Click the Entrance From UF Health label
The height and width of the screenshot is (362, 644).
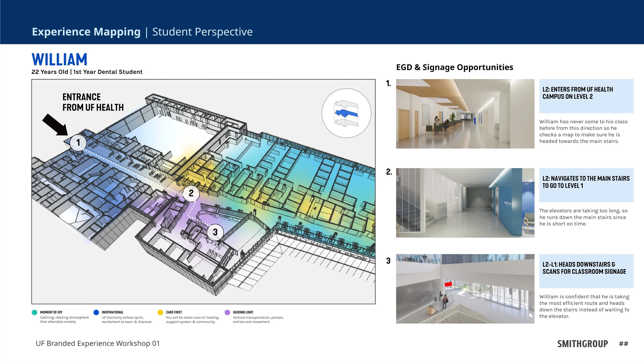93,102
